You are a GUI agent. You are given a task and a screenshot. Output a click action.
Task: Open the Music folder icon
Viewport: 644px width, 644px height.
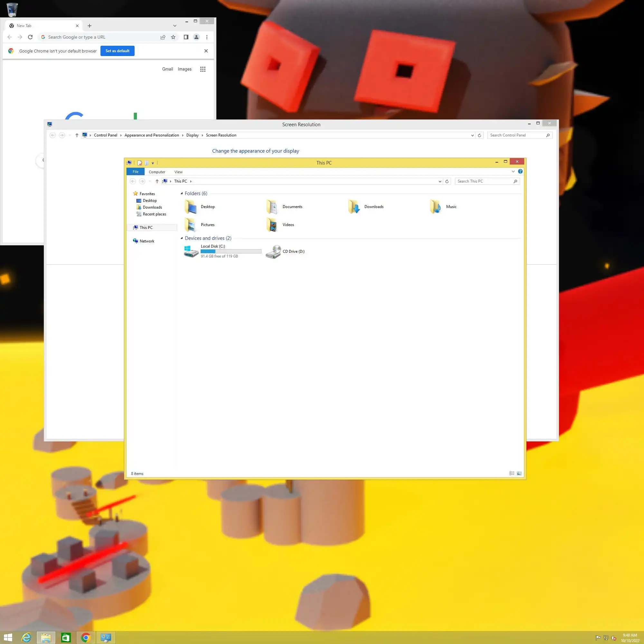click(x=436, y=207)
